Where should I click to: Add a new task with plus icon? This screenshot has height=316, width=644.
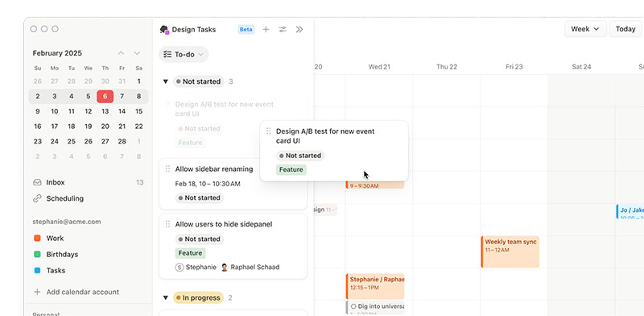(x=266, y=29)
